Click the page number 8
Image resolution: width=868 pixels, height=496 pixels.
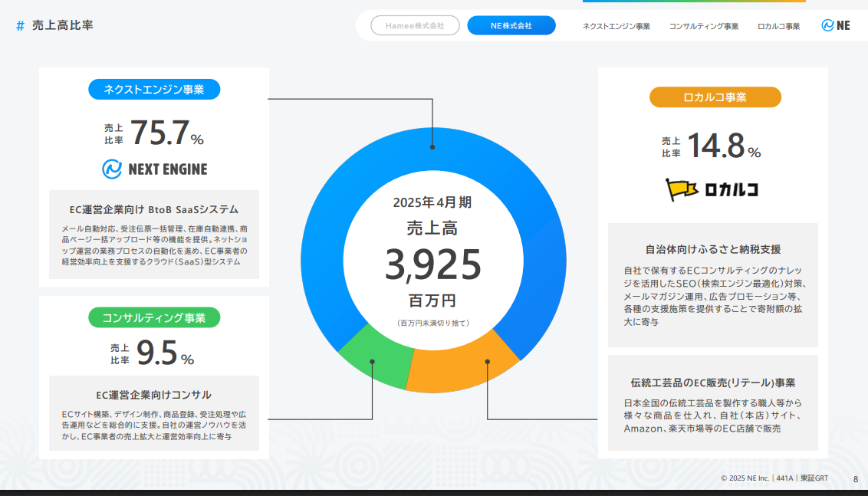855,479
